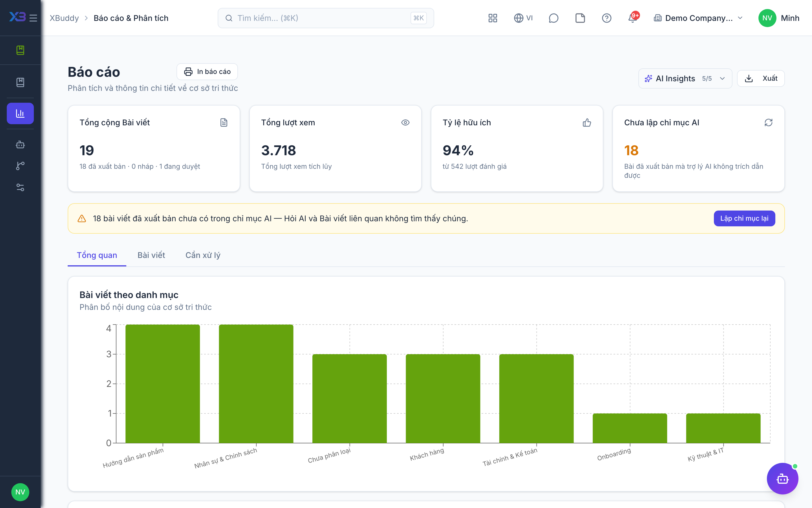Image resolution: width=812 pixels, height=508 pixels.
Task: Open the sticky note icon in header
Action: tap(580, 18)
